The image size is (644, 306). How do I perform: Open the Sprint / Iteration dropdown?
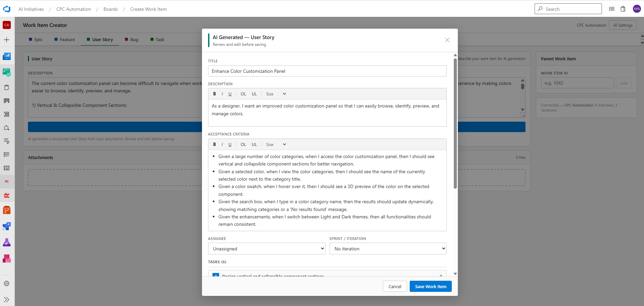(388, 249)
